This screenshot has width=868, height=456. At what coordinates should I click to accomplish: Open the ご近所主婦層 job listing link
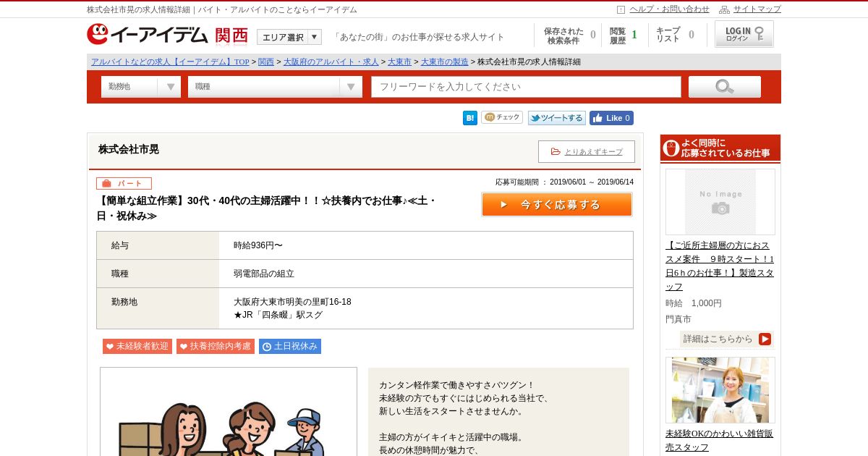coord(720,266)
